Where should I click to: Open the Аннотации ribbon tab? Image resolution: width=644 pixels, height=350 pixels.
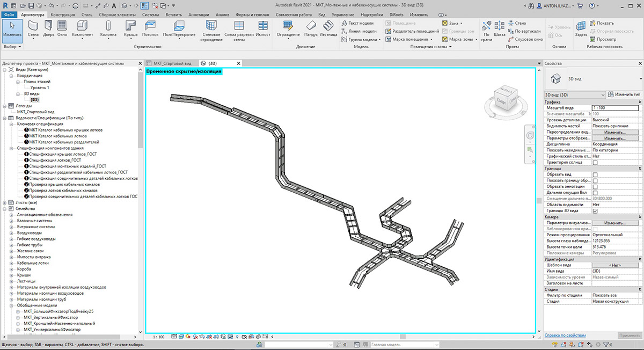tap(198, 14)
